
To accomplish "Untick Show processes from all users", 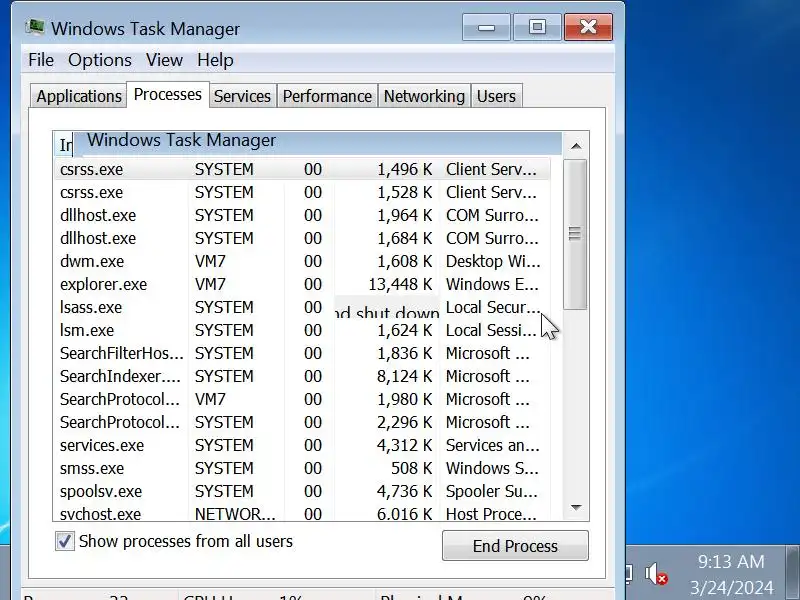I will coord(65,541).
